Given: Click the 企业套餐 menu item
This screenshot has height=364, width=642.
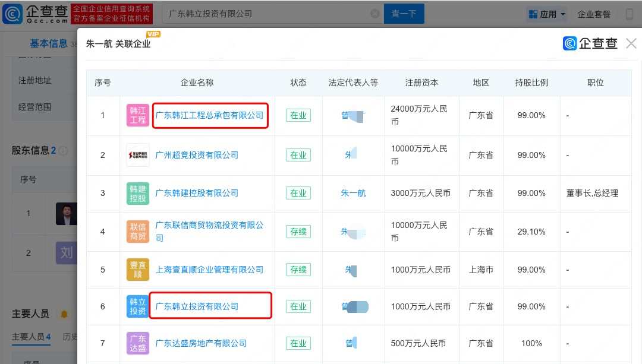Looking at the screenshot, I should (x=594, y=14).
